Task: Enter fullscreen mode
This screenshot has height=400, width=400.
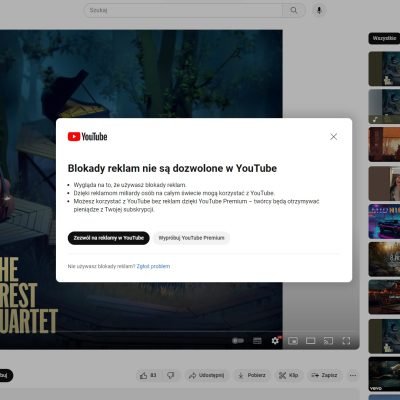Action: 346,341
